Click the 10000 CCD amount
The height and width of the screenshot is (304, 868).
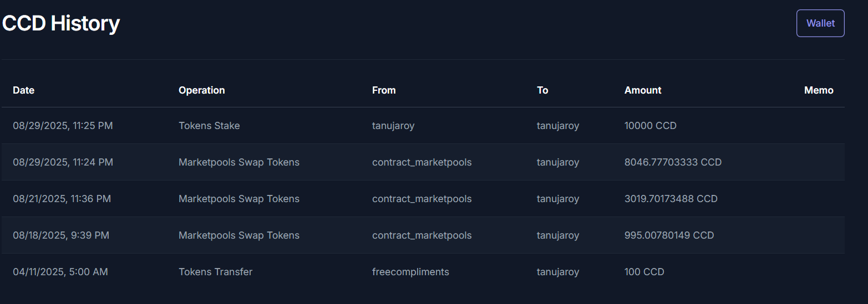coord(651,126)
